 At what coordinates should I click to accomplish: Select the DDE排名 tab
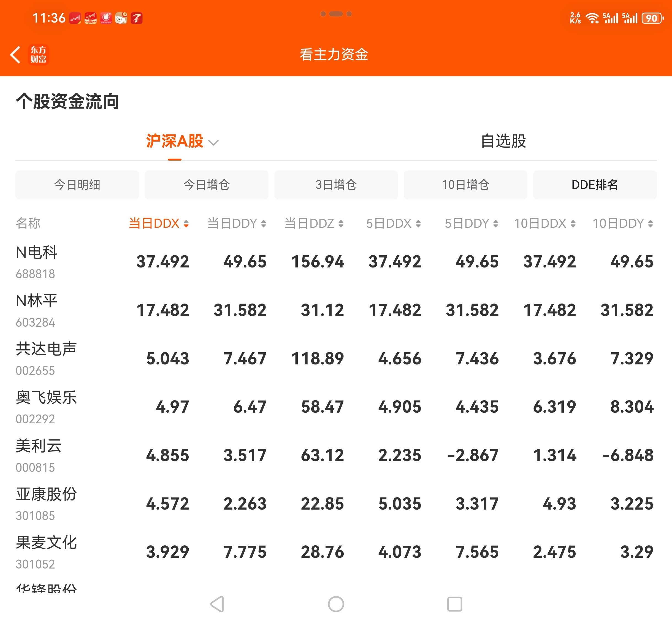[x=595, y=185]
